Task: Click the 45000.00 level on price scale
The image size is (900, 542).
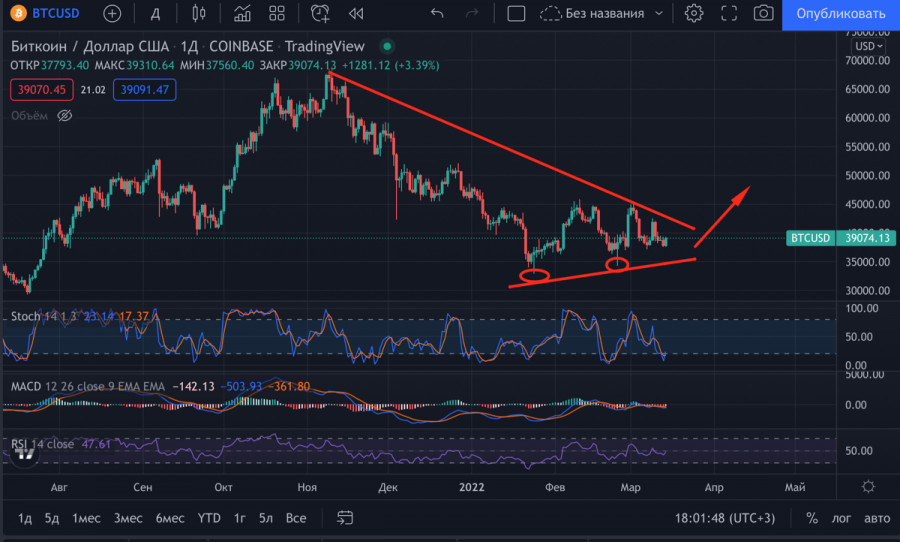Action: [x=867, y=204]
